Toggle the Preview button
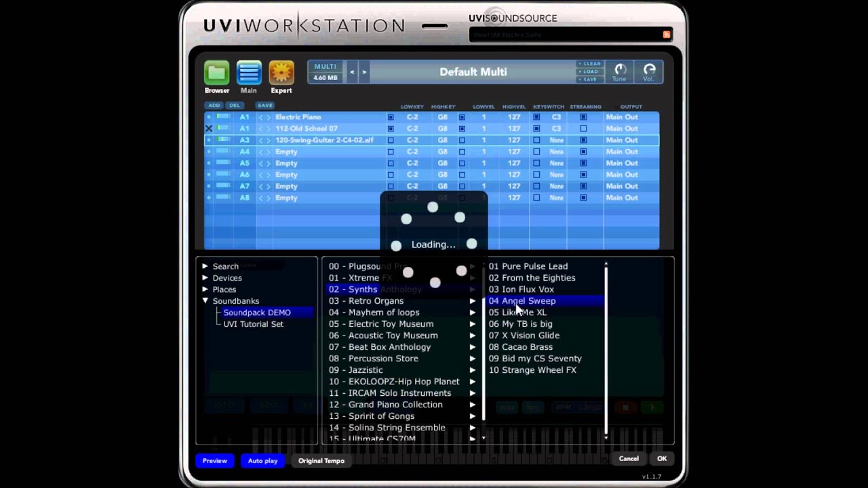 click(215, 461)
